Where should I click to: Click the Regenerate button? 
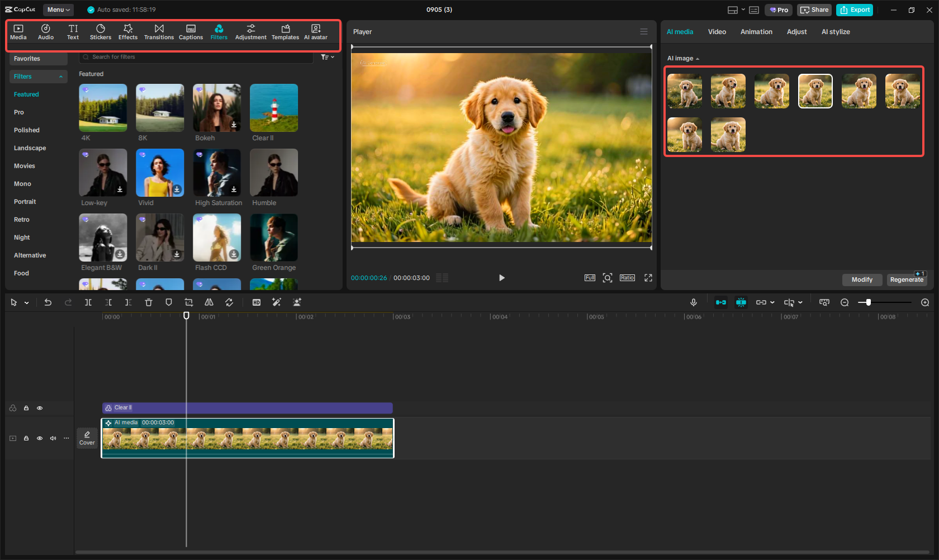[x=907, y=279]
